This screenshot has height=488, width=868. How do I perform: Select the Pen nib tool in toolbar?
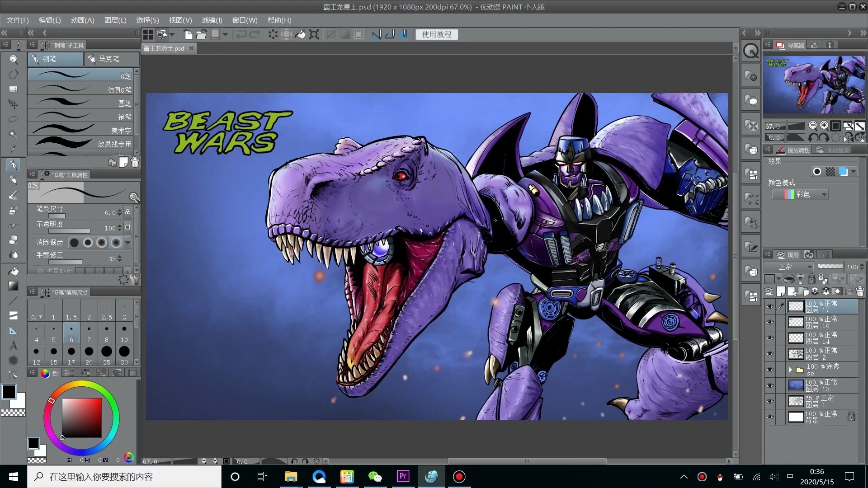pyautogui.click(x=14, y=165)
